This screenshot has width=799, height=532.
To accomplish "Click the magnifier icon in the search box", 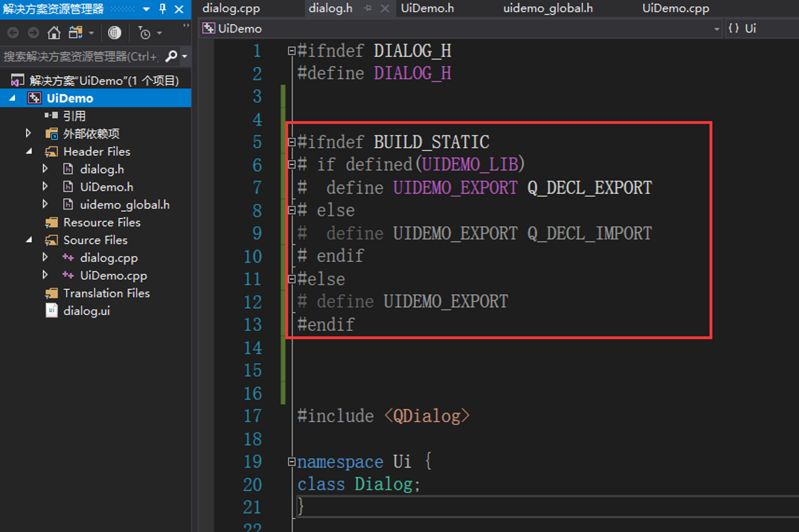I will click(x=171, y=56).
